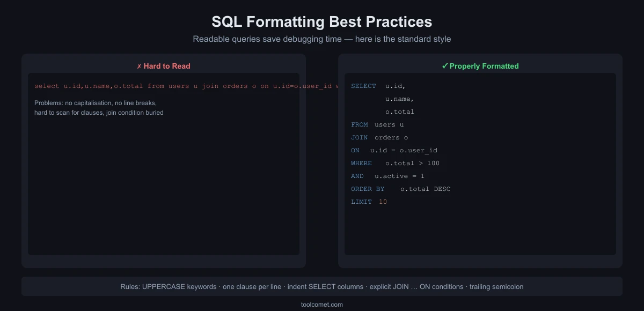Click the 'ON u.id = o.user_id' line
The image size is (644, 311).
[394, 150]
